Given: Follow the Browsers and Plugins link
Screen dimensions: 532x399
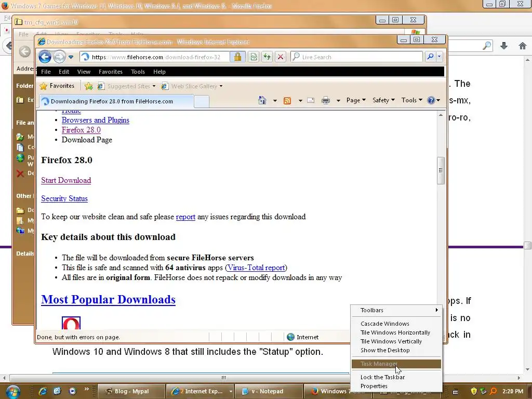Looking at the screenshot, I should click(x=96, y=120).
